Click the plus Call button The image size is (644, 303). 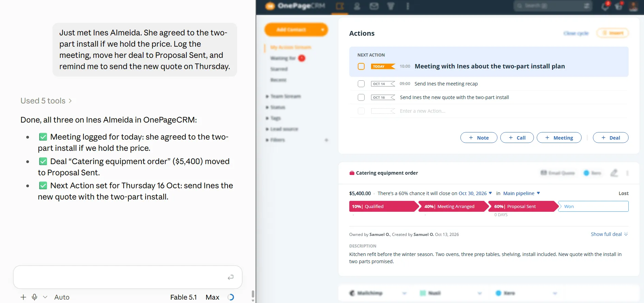pos(517,138)
